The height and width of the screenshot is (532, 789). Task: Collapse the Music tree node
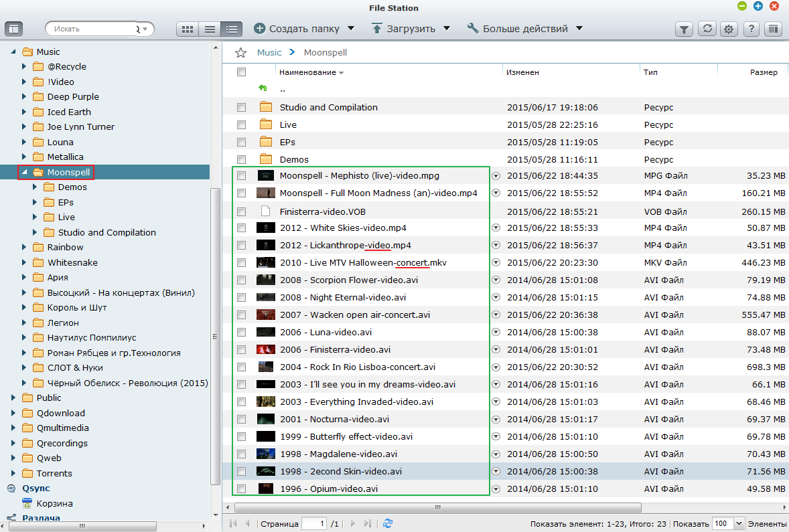click(x=13, y=52)
